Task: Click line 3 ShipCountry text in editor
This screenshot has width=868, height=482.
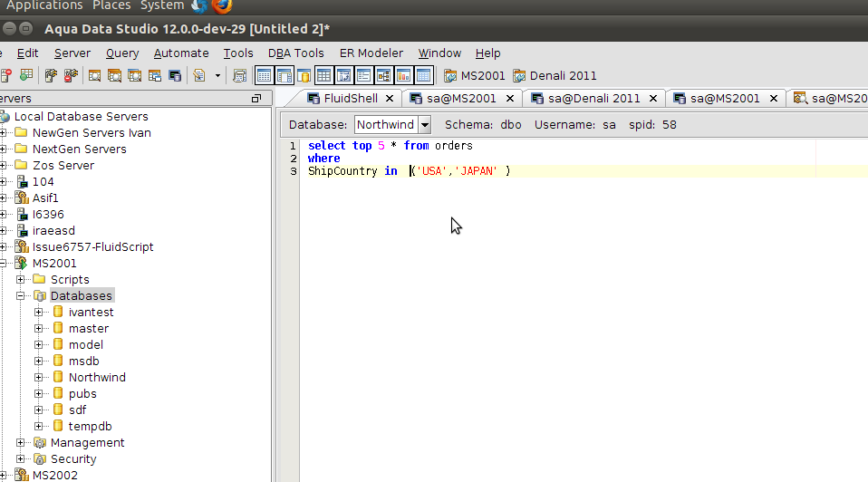Action: click(342, 171)
